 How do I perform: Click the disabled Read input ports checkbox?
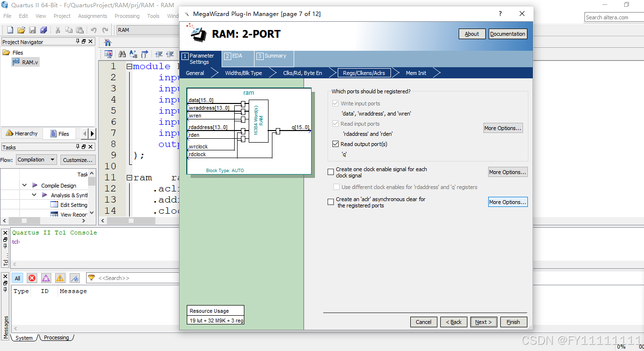(x=336, y=124)
